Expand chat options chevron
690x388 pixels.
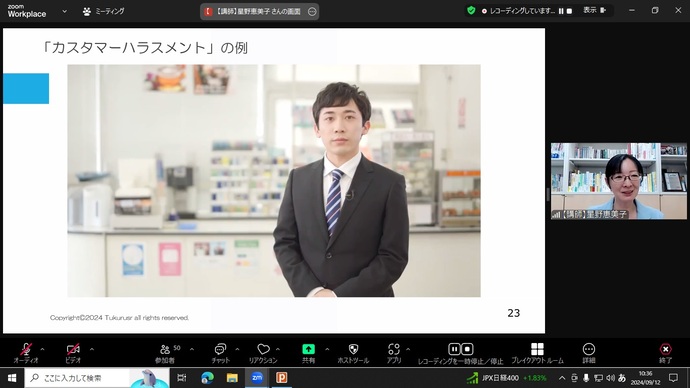pos(237,349)
